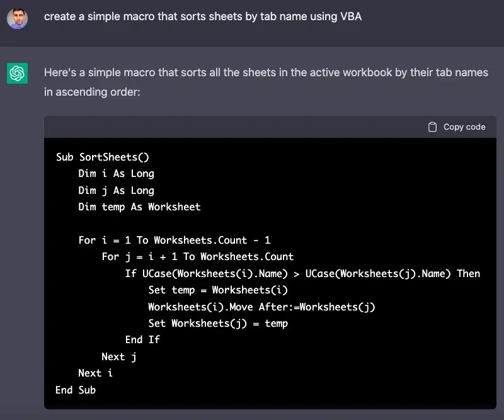Viewport: 504px width, 420px height.
Task: Click the "Dim temp As Worksheet" line
Action: tap(139, 207)
